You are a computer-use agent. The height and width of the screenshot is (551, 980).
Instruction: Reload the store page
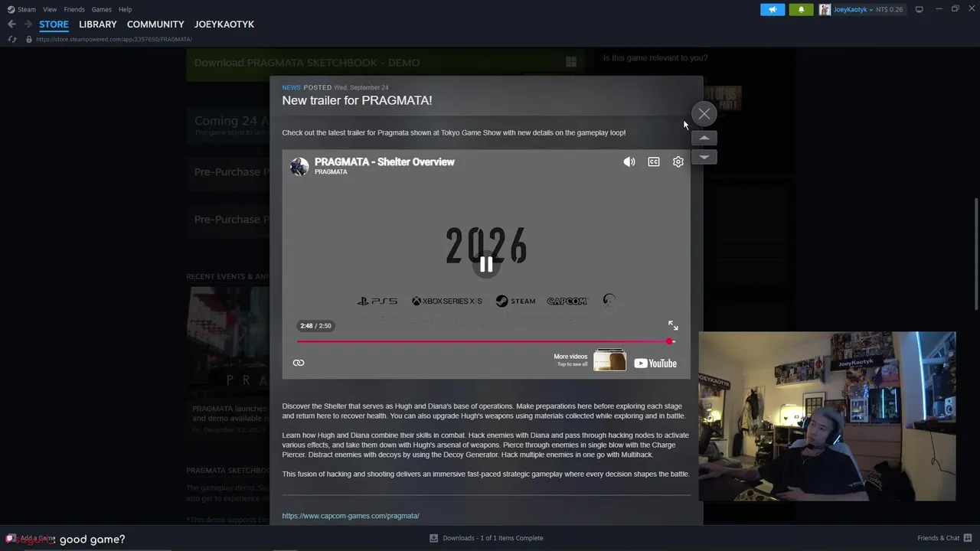tap(12, 39)
